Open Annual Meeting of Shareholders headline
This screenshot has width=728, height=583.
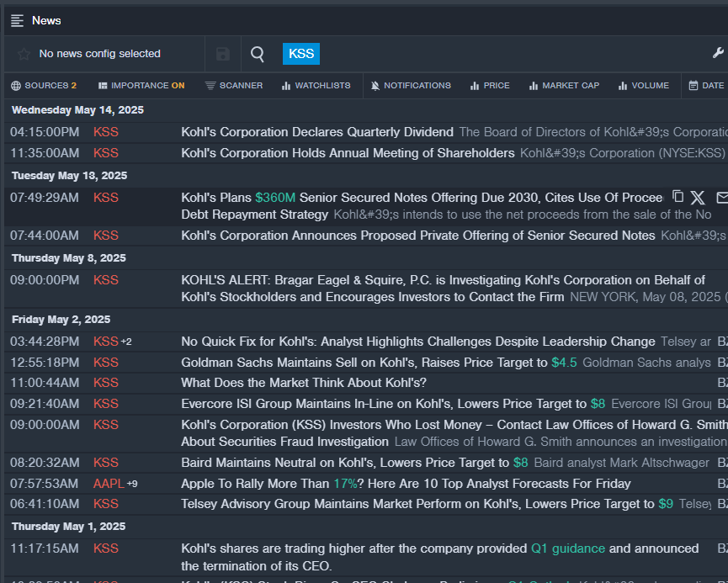tap(348, 153)
